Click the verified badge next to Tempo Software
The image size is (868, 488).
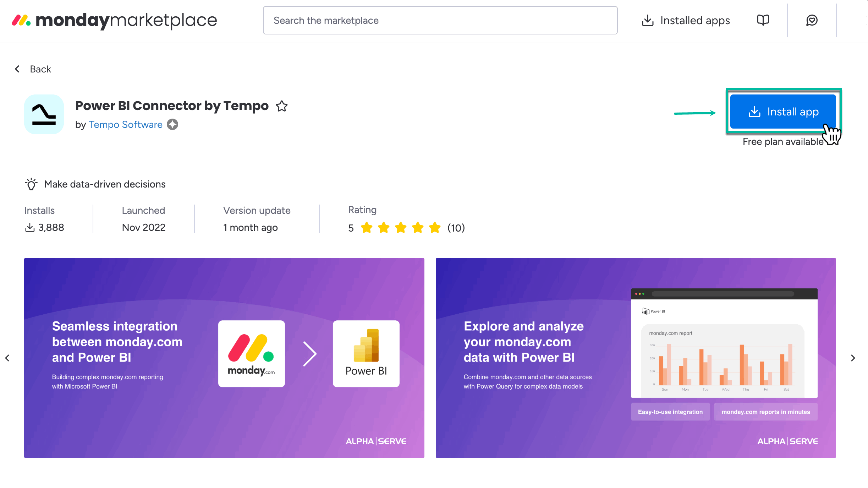(x=172, y=125)
